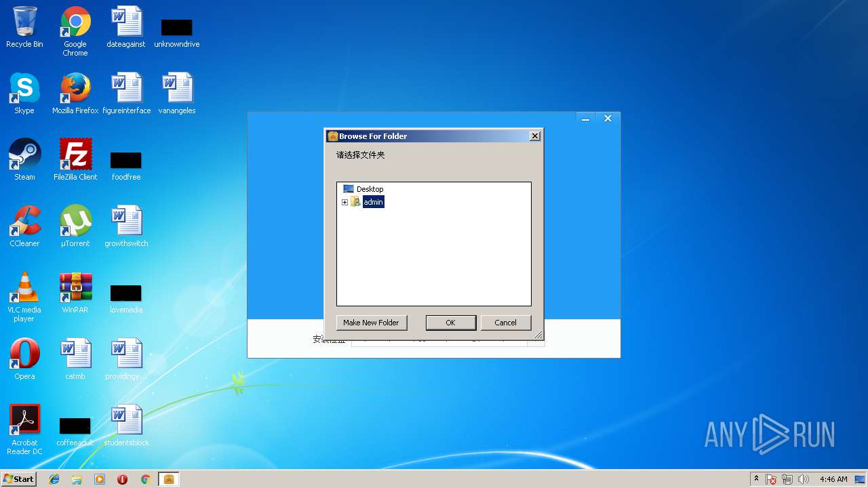The image size is (868, 488).
Task: Click the Make New Folder button
Action: click(x=371, y=323)
